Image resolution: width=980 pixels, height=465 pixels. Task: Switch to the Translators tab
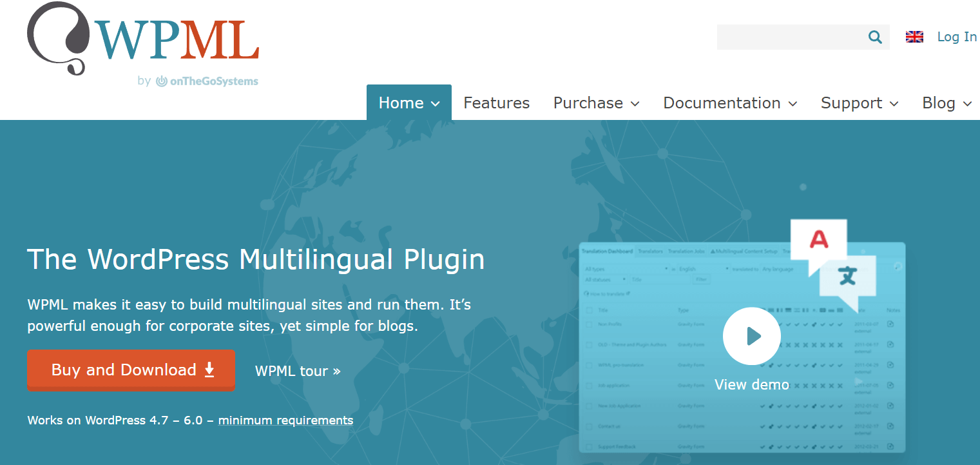650,252
